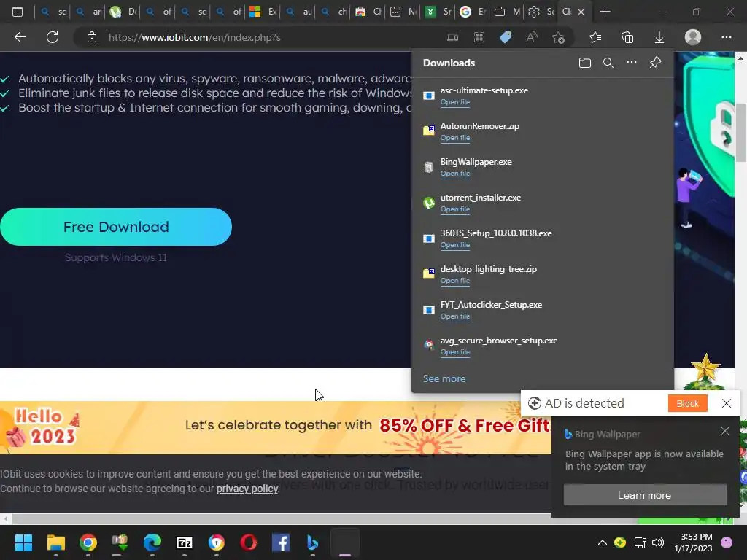Open file asc-ultimate-setup.exe
The image size is (747, 560).
(x=455, y=102)
